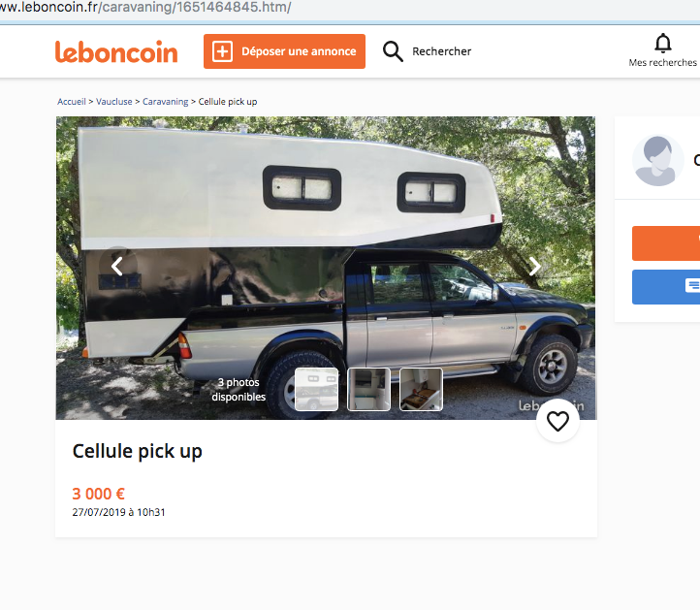The width and height of the screenshot is (700, 610).
Task: Select the second photo thumbnail
Action: click(368, 389)
